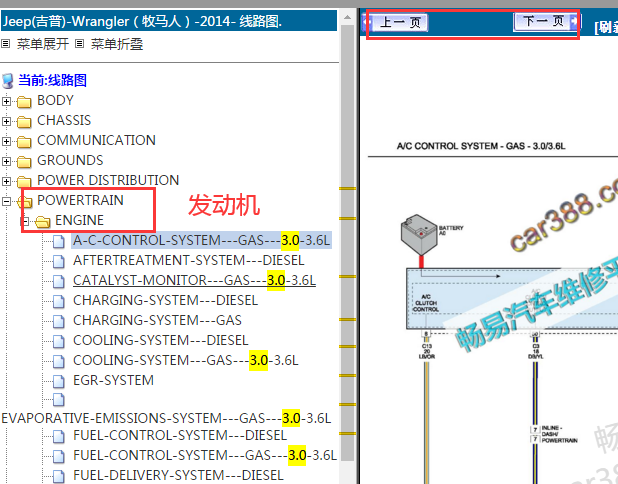Click the left panel vertical scrollbar track
The width and height of the screenshot is (618, 484).
pos(347,242)
